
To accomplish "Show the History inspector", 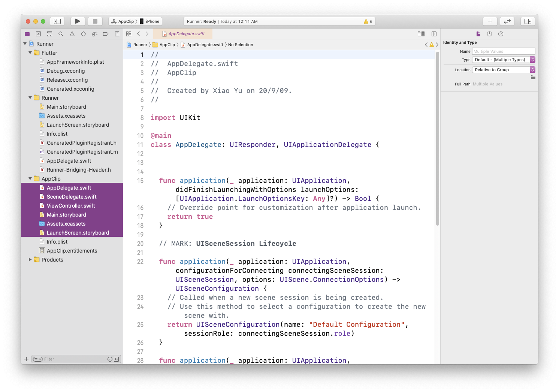I will click(x=489, y=34).
